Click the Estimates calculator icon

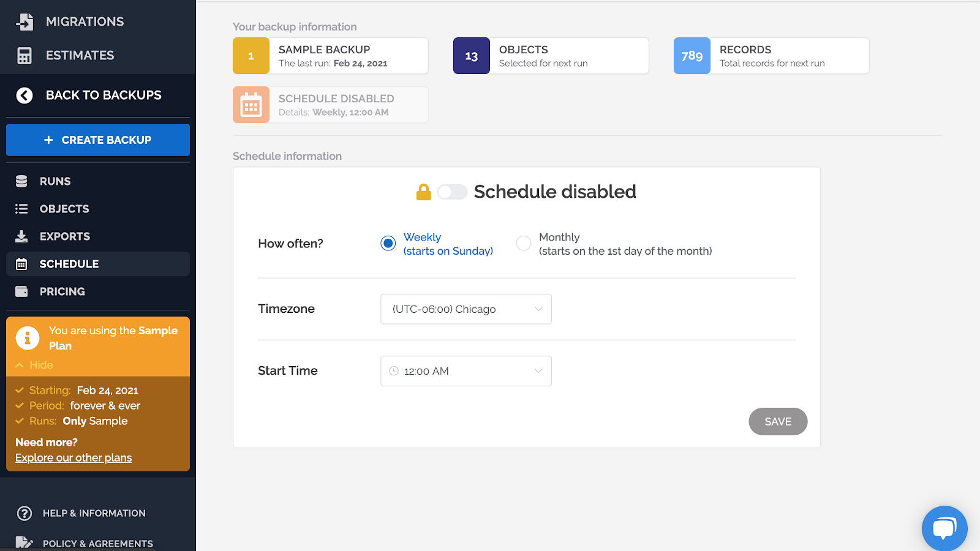(24, 56)
